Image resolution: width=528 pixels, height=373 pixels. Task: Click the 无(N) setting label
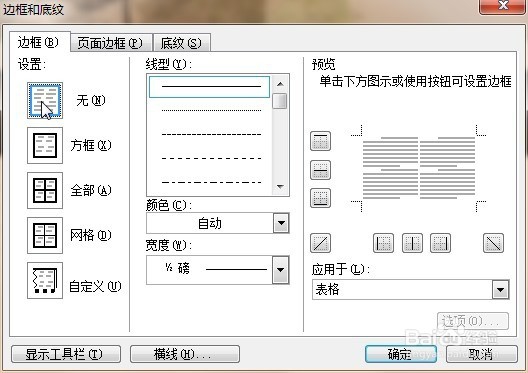click(91, 100)
